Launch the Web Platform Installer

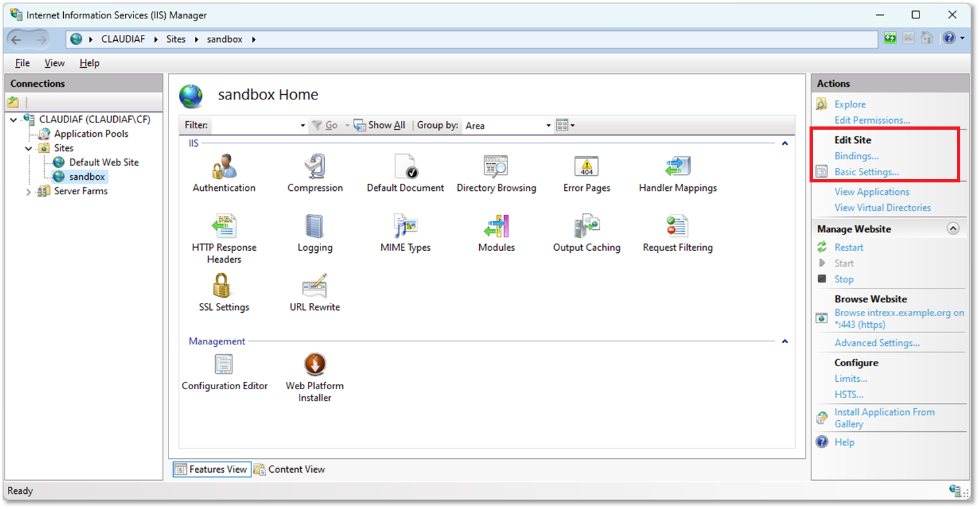315,365
